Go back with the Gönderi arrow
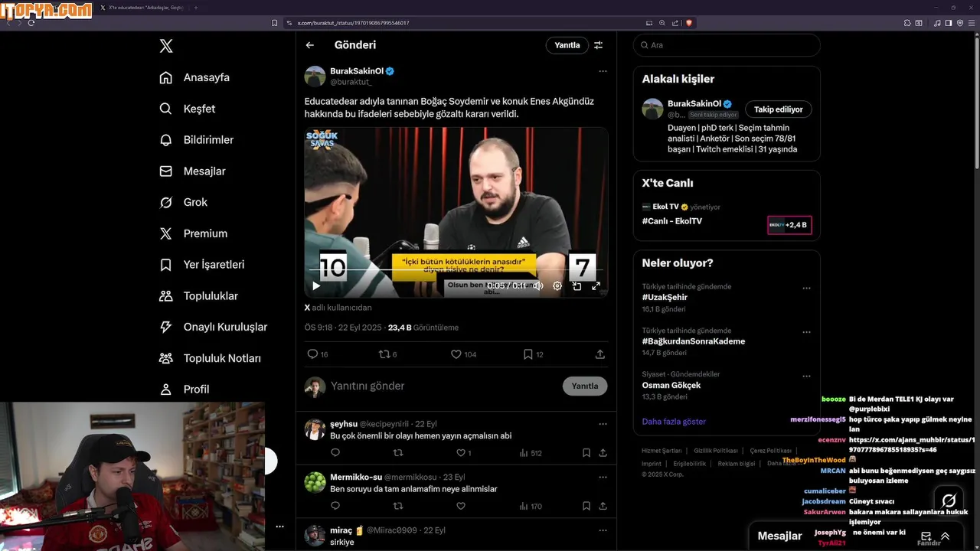 [x=310, y=45]
